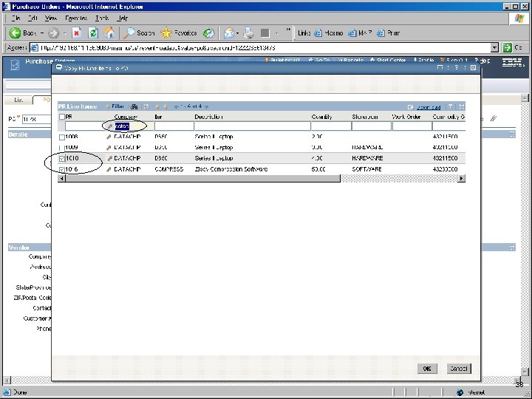Click the Maximo link icon in Links bar
This screenshot has height=399, width=532.
coord(318,33)
